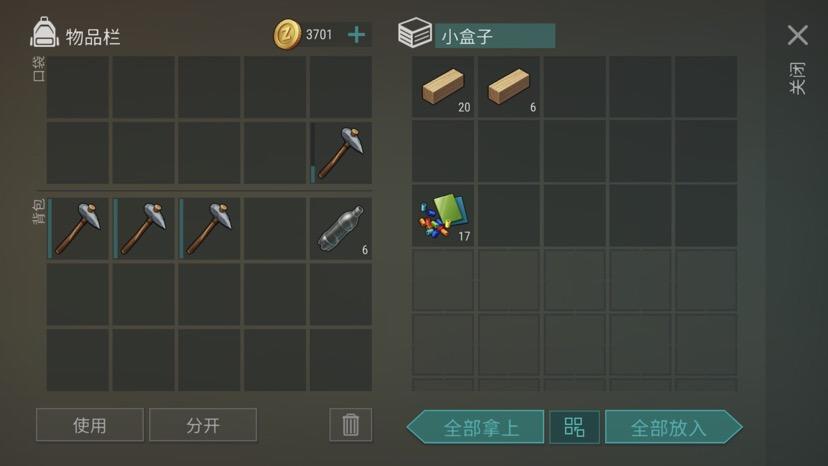Click the trash can delete icon
Viewport: 828px width, 466px height.
(x=351, y=425)
